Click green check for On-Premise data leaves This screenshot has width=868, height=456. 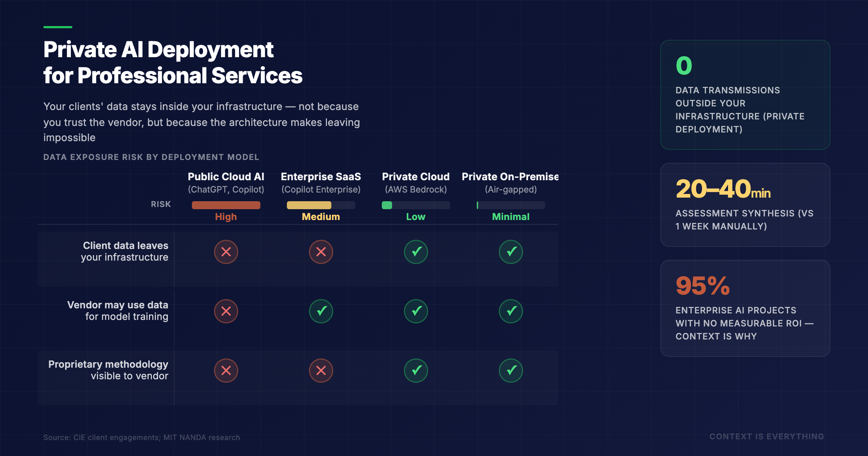[x=511, y=252]
